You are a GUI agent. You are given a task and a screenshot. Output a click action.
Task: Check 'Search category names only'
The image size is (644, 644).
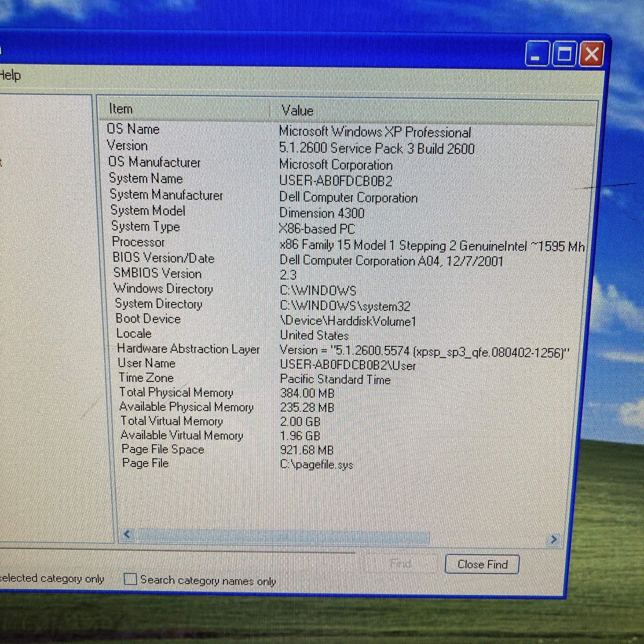click(x=130, y=579)
